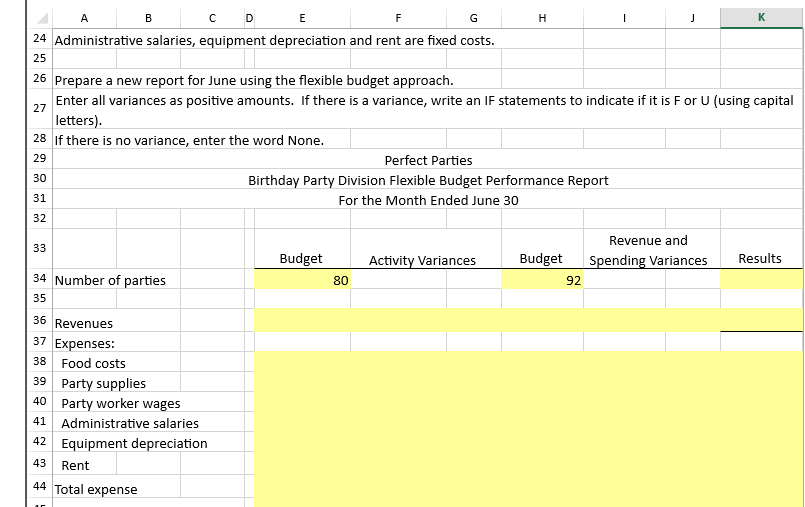Click the 'Administrative salaries' label
Screen dimensions: 805x507
(130, 423)
